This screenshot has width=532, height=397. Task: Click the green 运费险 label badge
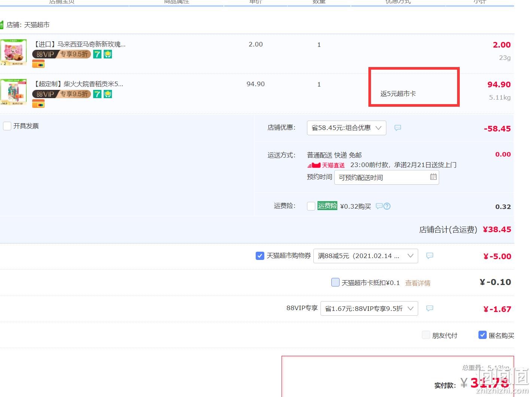[328, 206]
